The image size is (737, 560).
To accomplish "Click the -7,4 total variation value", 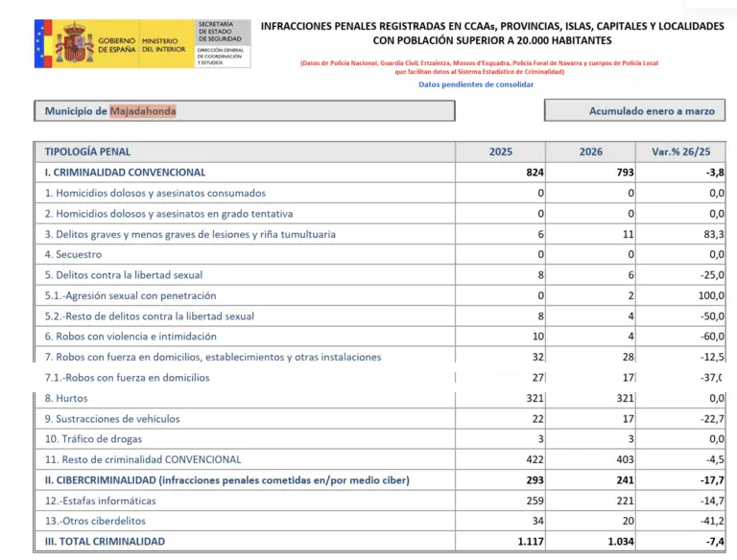I will [714, 542].
